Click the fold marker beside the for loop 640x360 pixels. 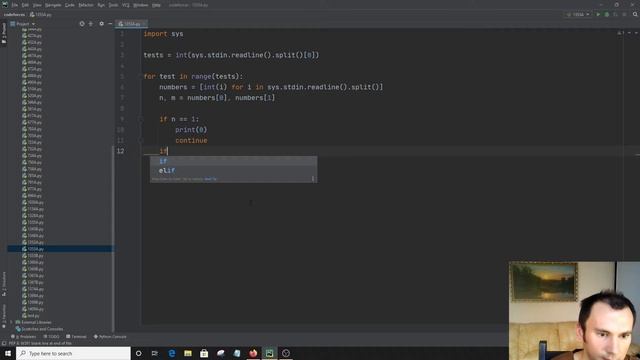(140, 76)
